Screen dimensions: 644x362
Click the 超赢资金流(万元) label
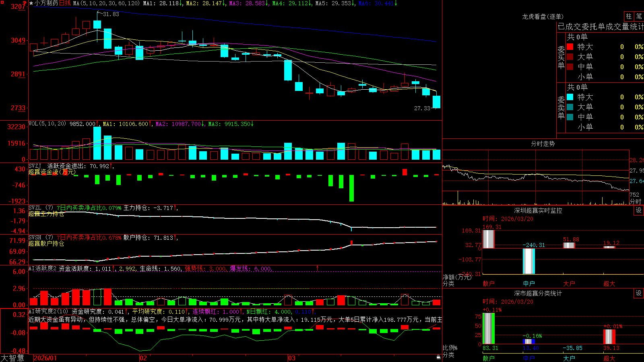point(52,172)
